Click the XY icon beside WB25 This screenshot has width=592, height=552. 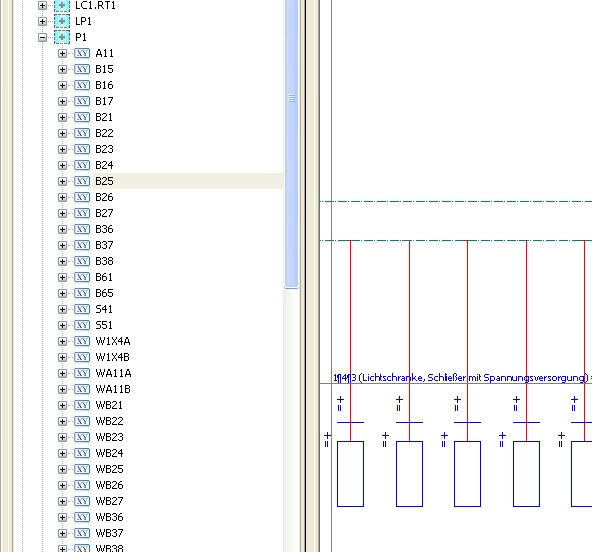tap(82, 469)
